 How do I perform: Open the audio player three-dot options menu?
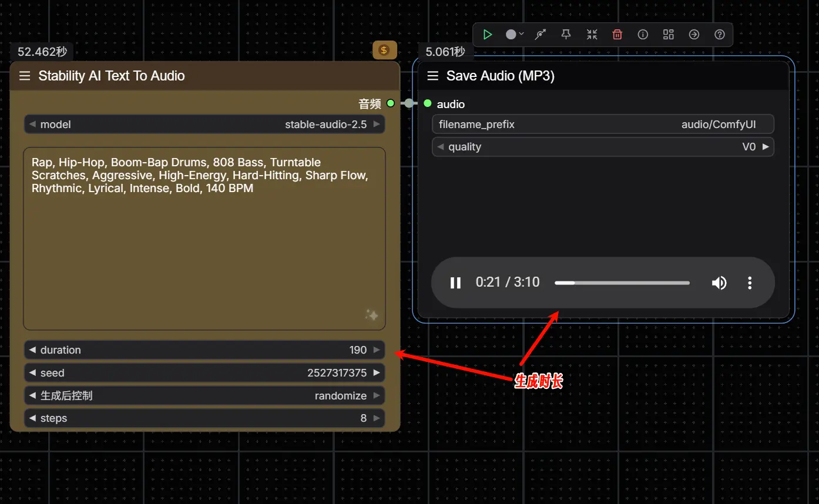coord(750,283)
